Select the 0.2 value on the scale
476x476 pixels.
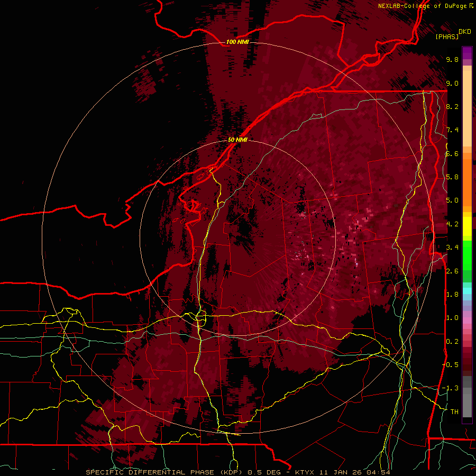(452, 342)
